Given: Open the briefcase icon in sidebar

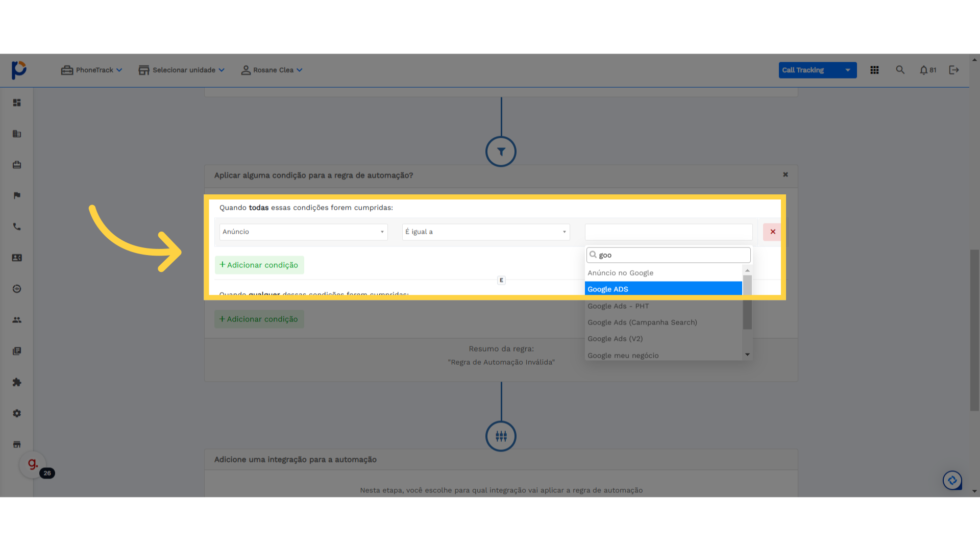Looking at the screenshot, I should pos(17,165).
